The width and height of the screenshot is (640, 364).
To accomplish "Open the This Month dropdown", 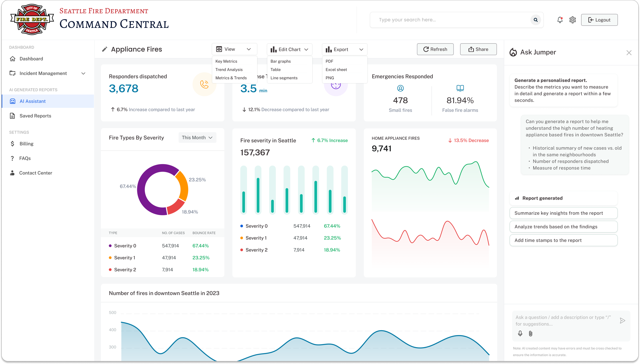I will (197, 137).
